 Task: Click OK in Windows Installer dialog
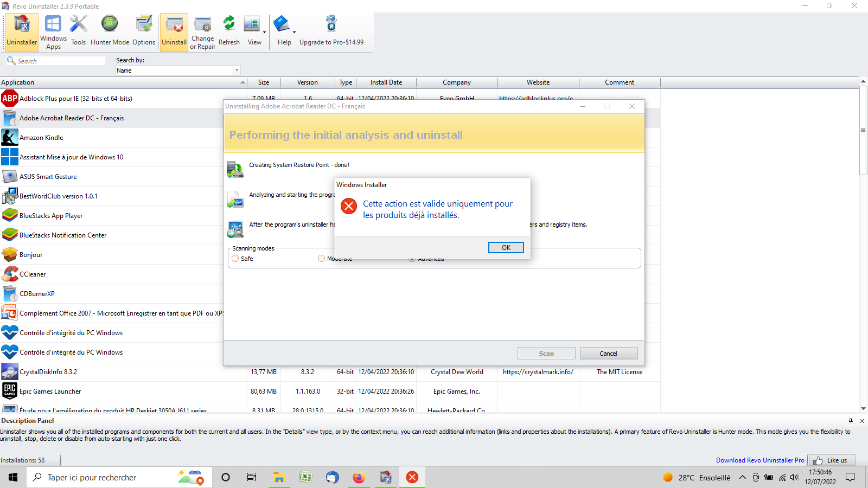506,248
